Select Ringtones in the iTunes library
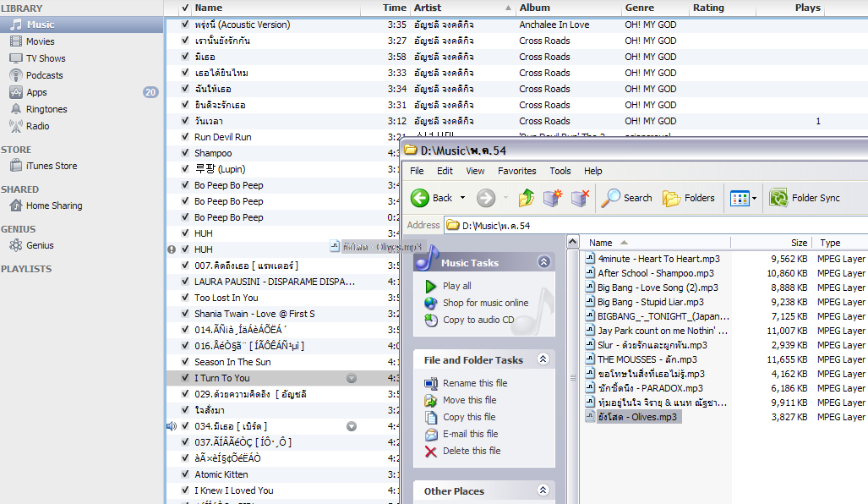This screenshot has width=868, height=504. 46,109
